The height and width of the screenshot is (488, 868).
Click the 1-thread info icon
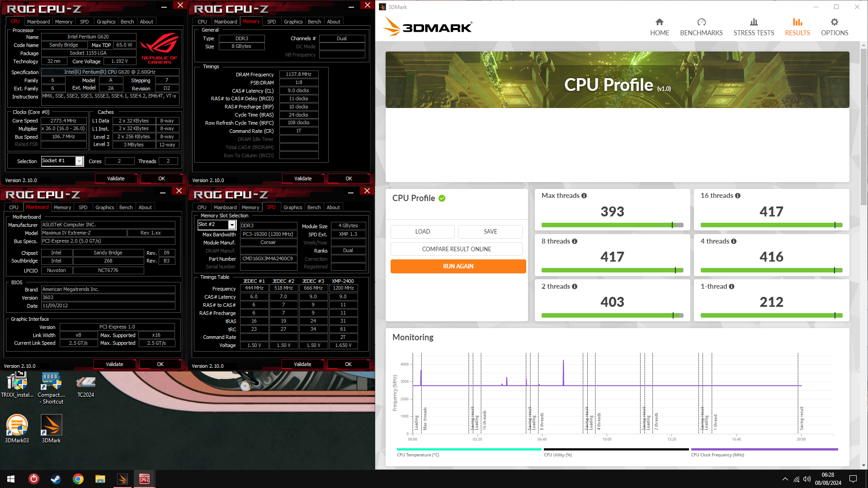[x=731, y=286]
